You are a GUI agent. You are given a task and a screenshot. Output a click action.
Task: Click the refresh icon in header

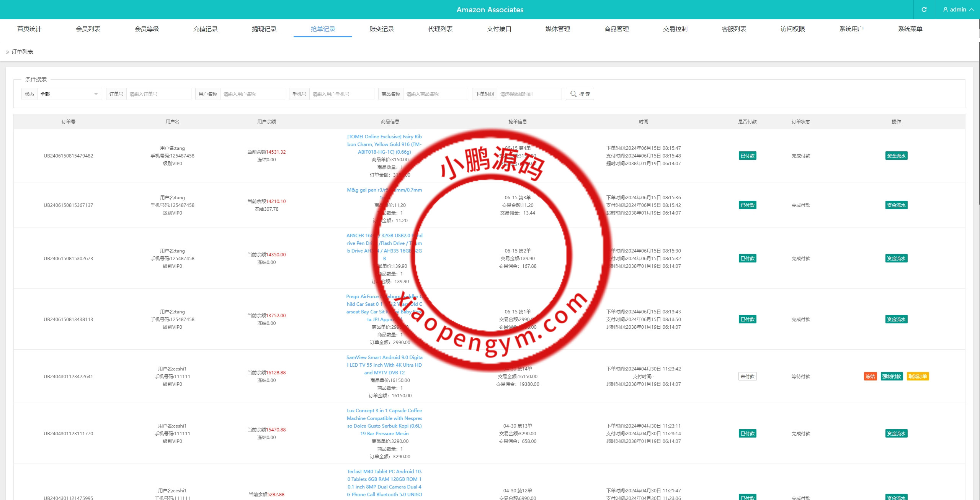pos(924,10)
